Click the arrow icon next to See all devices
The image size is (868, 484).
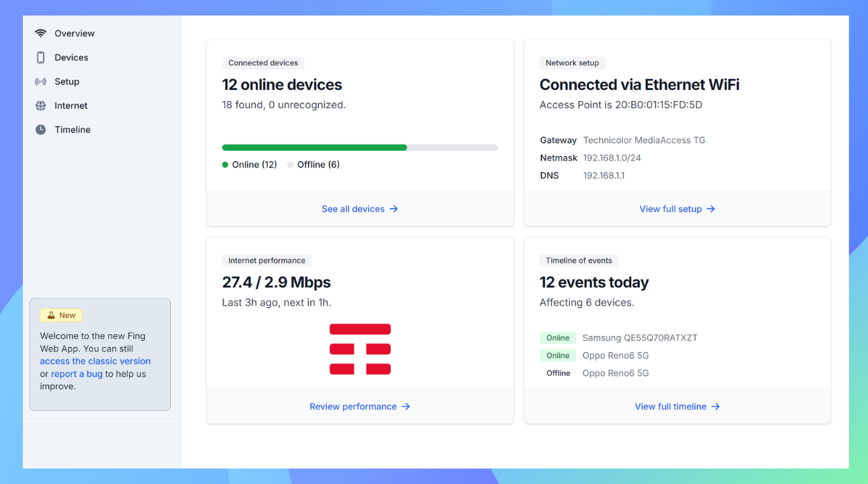[x=394, y=209]
